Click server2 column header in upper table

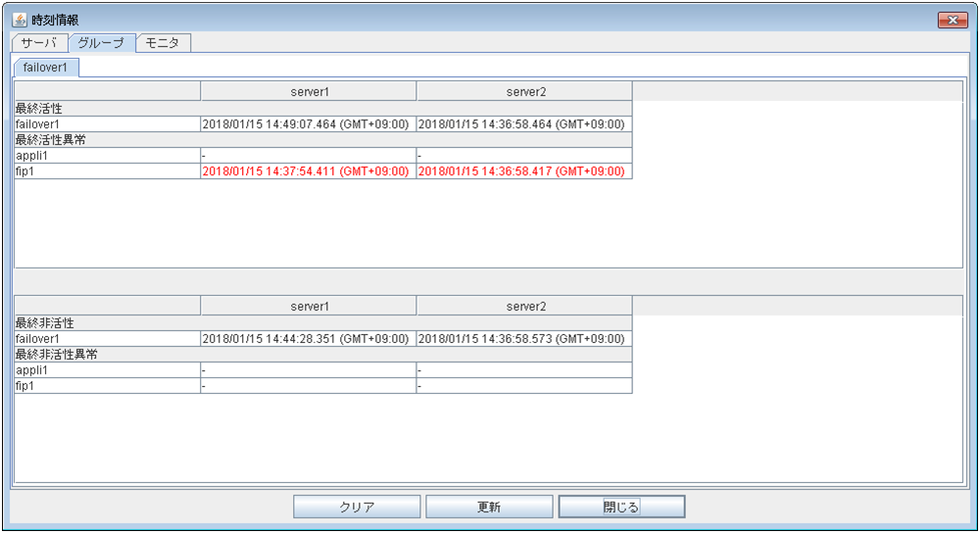click(x=524, y=91)
